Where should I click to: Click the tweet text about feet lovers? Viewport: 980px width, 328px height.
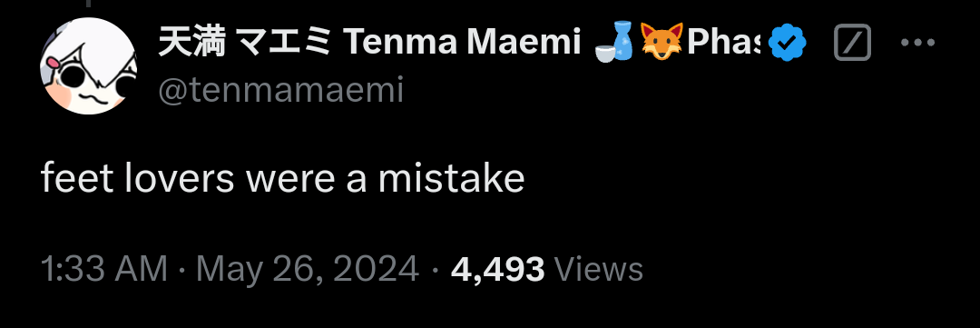pyautogui.click(x=282, y=179)
